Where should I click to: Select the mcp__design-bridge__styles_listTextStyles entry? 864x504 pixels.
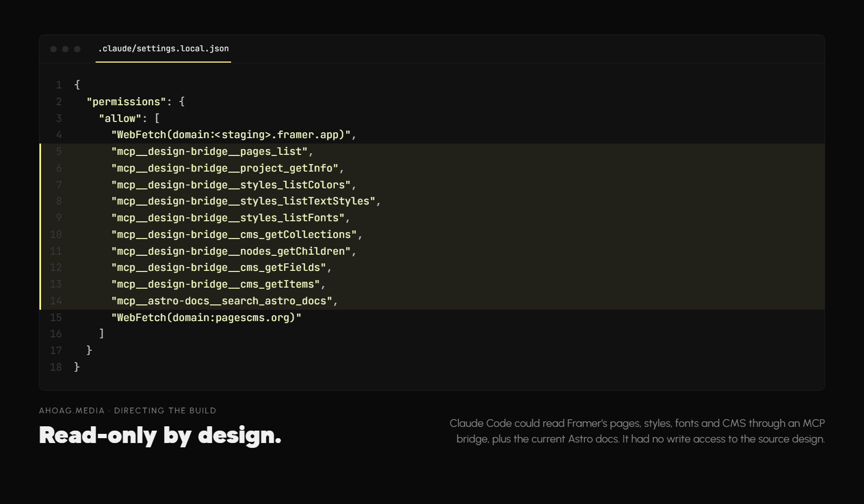pos(244,201)
